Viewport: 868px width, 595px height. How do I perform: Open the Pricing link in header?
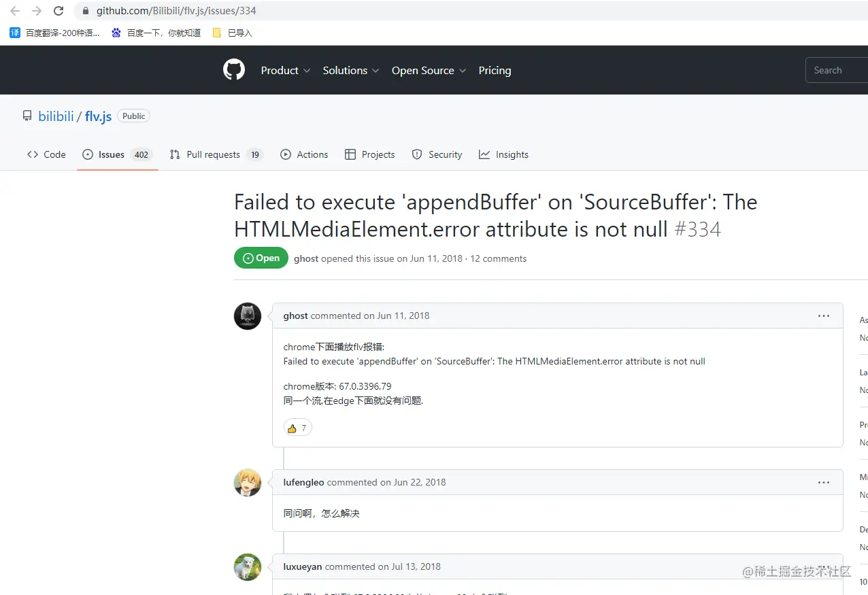495,70
